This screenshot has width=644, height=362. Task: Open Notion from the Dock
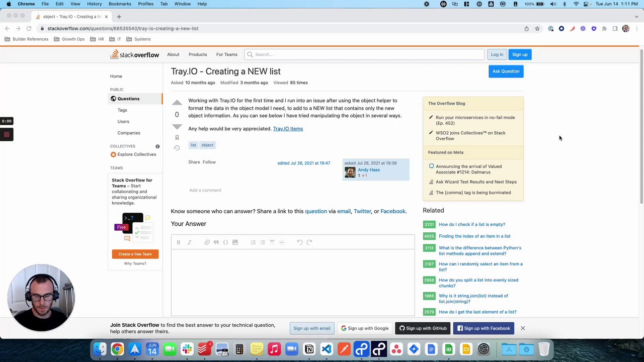point(309,349)
